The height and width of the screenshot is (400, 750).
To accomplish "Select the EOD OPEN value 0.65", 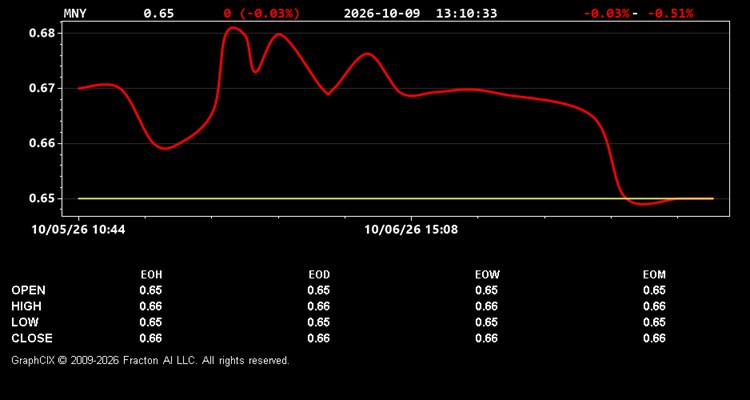I will point(319,290).
